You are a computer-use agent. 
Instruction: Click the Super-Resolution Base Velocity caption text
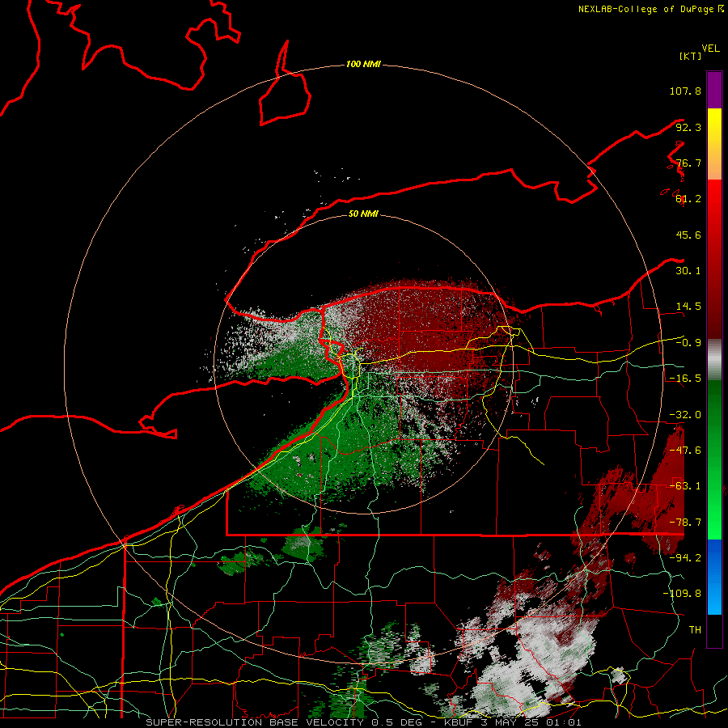pos(363,722)
